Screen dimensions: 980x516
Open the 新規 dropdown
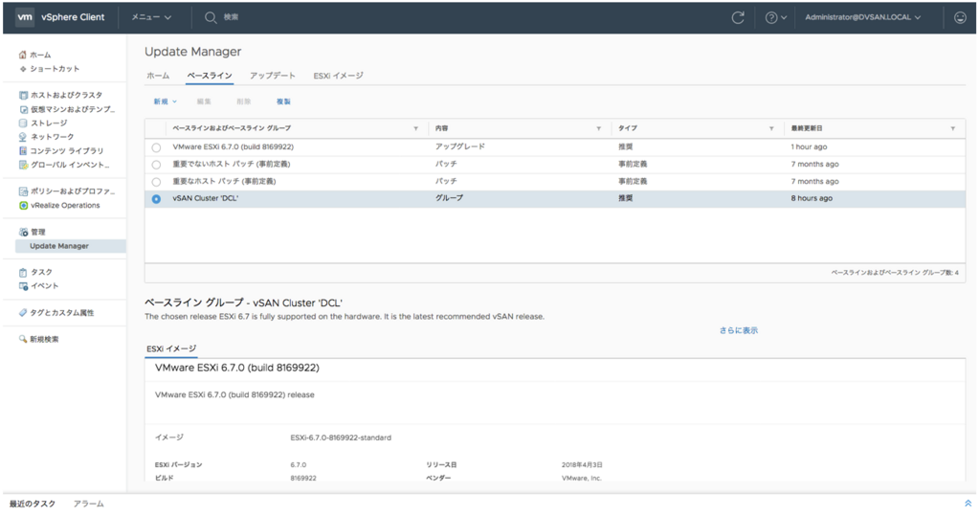point(165,101)
